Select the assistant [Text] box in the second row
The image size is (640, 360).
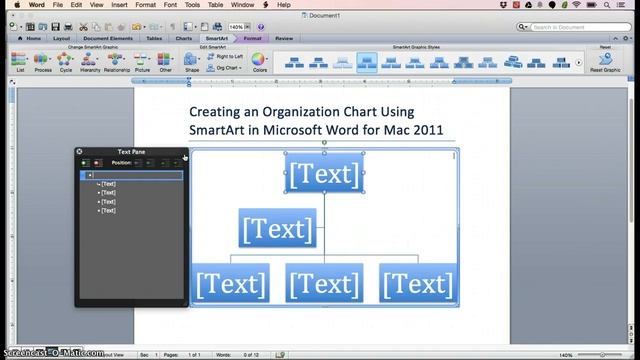pos(278,228)
